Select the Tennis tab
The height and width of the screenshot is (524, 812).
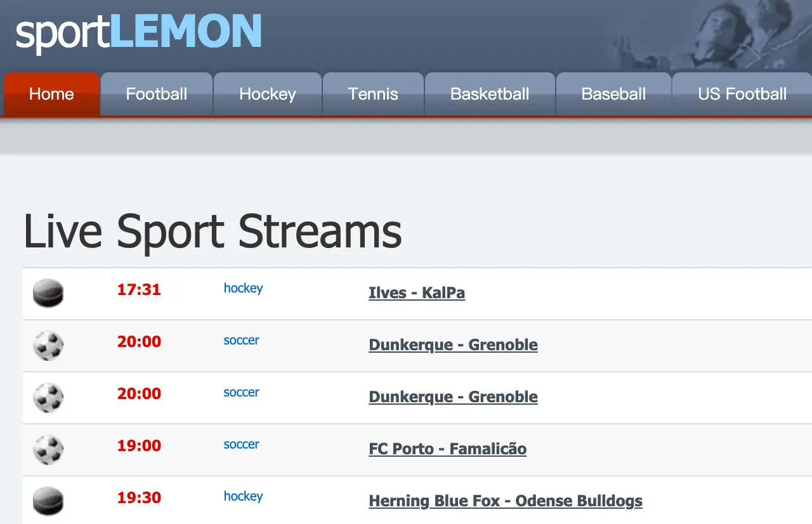(373, 94)
